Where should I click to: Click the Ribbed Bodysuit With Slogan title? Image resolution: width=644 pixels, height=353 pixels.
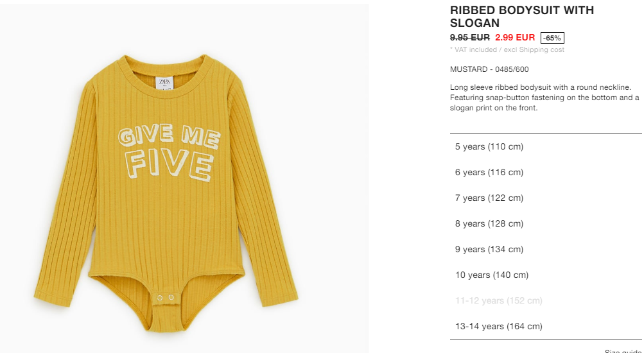click(522, 17)
